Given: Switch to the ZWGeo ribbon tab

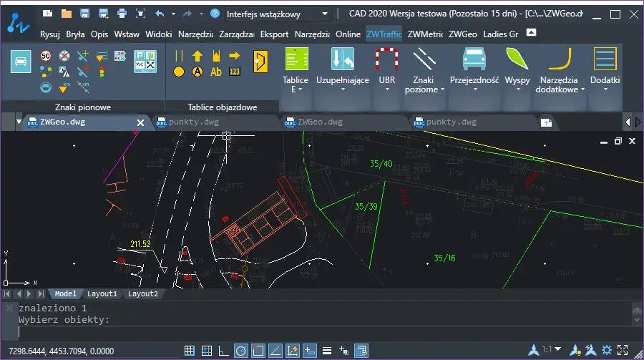Looking at the screenshot, I should [x=462, y=34].
